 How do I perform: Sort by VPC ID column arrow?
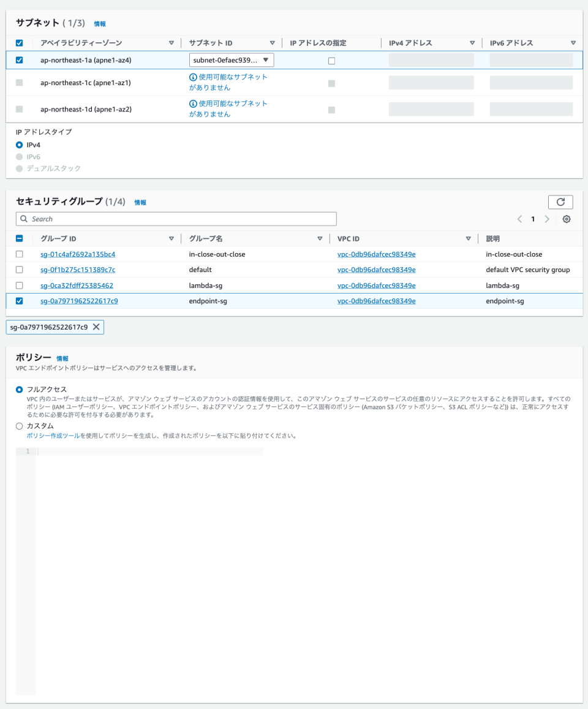pyautogui.click(x=469, y=238)
